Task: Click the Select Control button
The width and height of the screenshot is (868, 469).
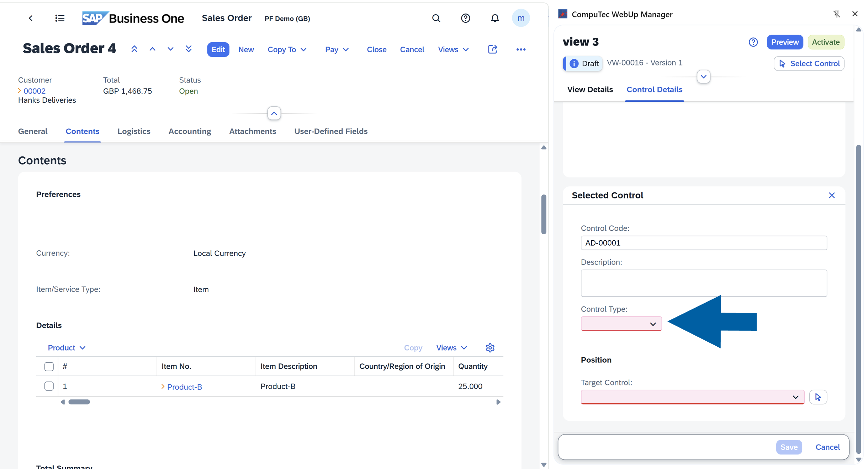Action: point(809,64)
